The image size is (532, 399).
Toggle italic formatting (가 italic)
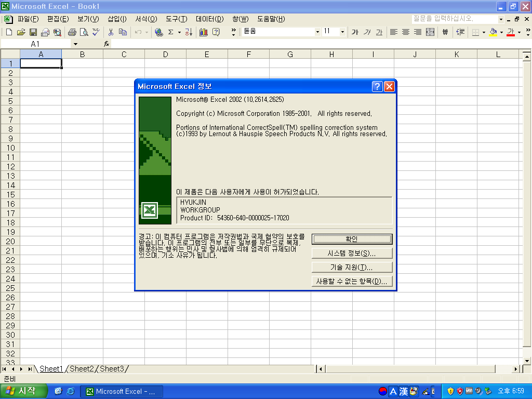click(367, 32)
